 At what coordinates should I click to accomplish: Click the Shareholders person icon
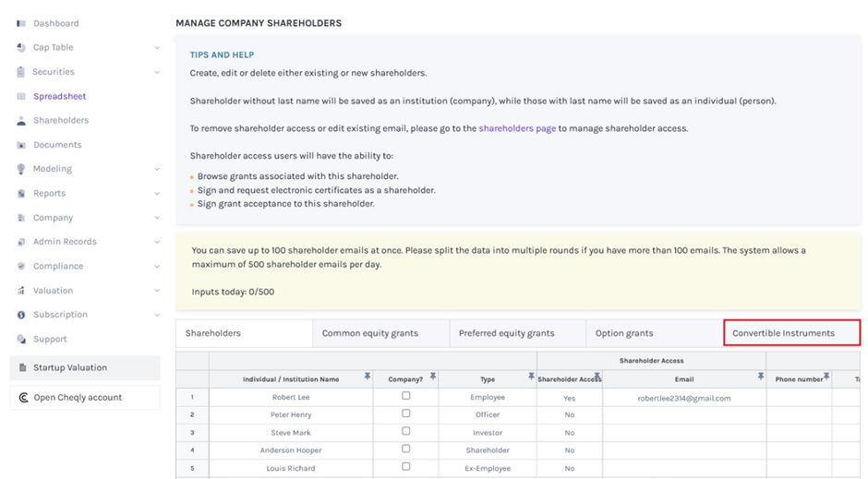coord(21,121)
